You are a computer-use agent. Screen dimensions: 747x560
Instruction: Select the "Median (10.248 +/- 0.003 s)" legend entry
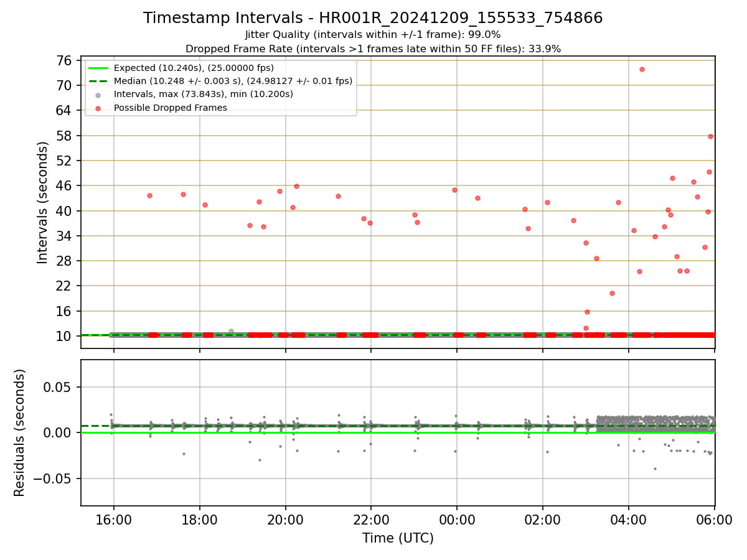(x=233, y=81)
